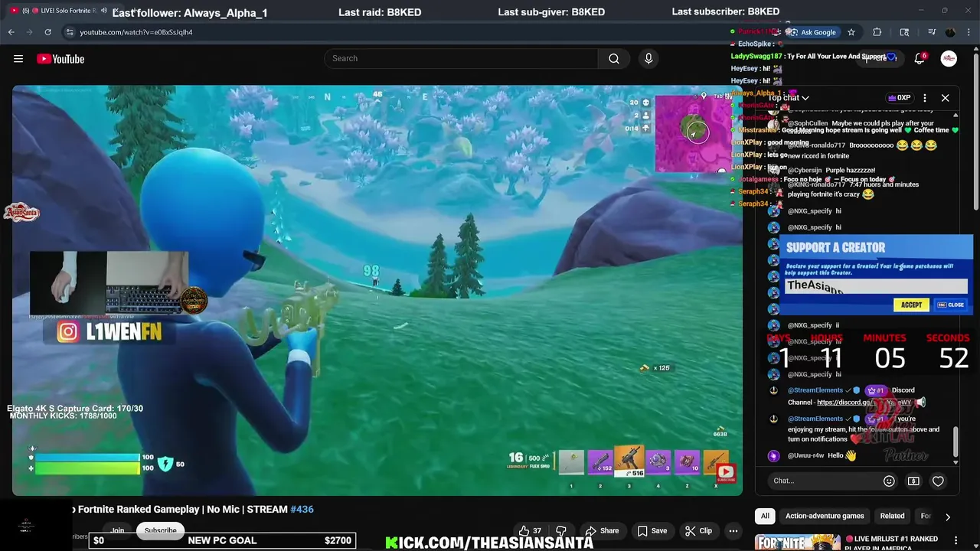Send heart reaction in live chat

[x=938, y=481]
